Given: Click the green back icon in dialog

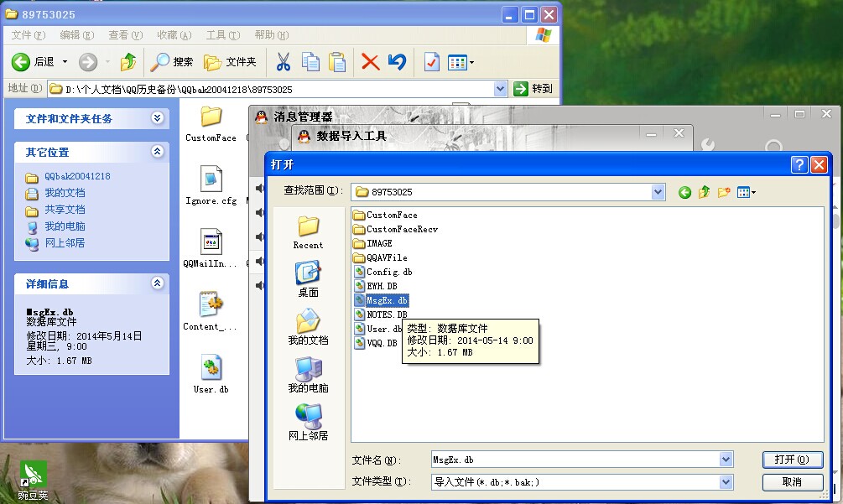Looking at the screenshot, I should (684, 192).
